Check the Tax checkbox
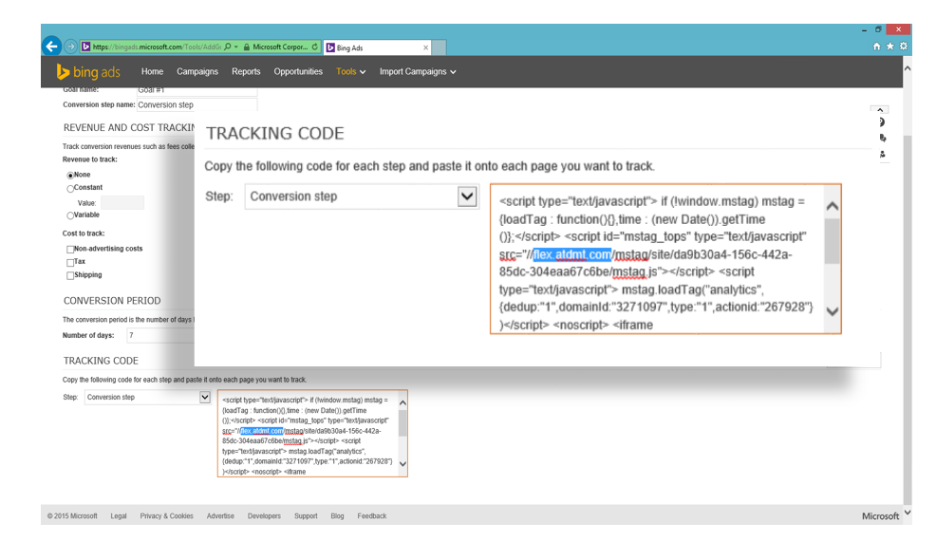936x560 pixels. click(x=70, y=263)
